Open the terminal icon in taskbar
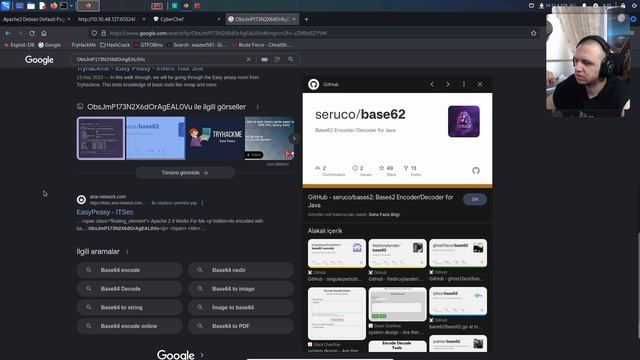640x360 pixels. (64, 6)
